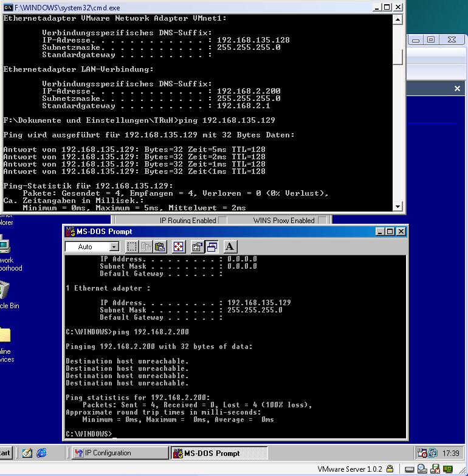This screenshot has width=468, height=476.
Task: Open the Recycle Bin desktop icon
Action: coord(5,291)
